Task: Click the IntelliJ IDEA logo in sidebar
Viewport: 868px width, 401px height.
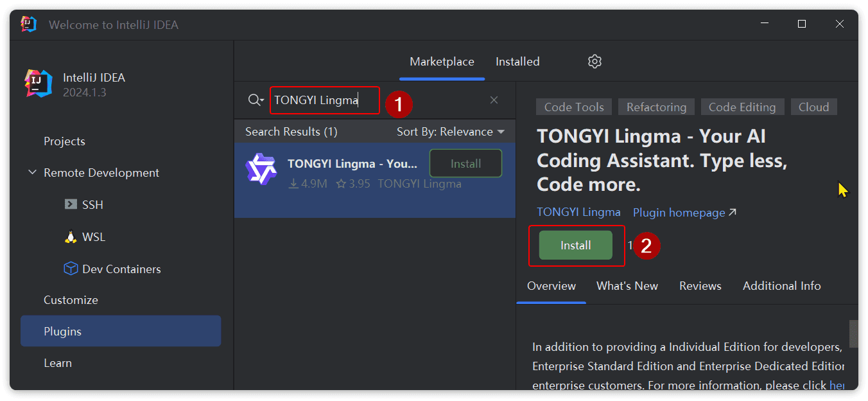Action: coord(39,84)
